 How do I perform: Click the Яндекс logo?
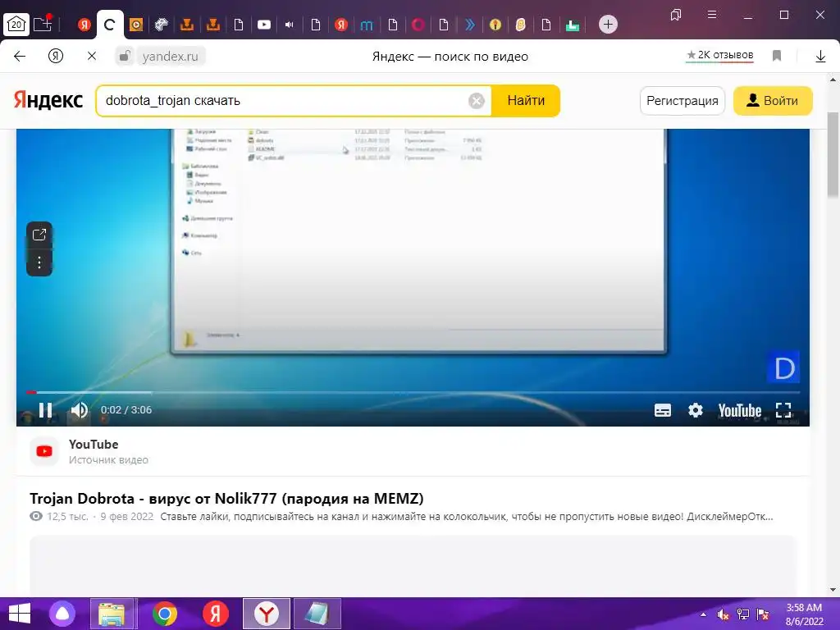coord(48,100)
